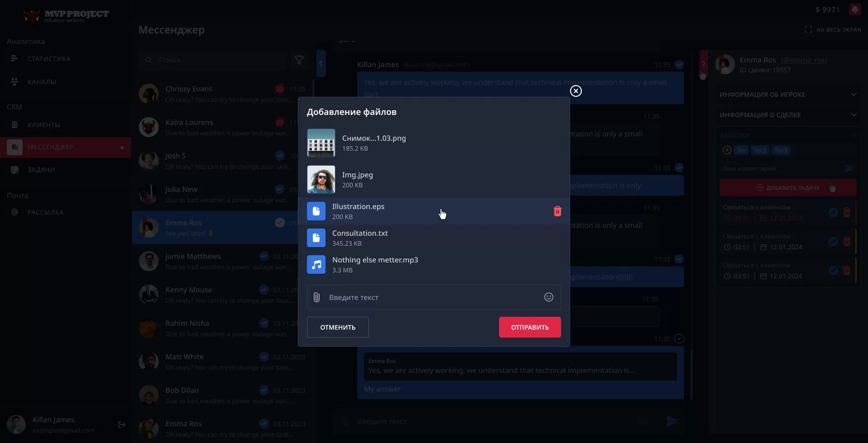
Task: Select the Мессенджер sidebar icon
Action: pyautogui.click(x=15, y=147)
